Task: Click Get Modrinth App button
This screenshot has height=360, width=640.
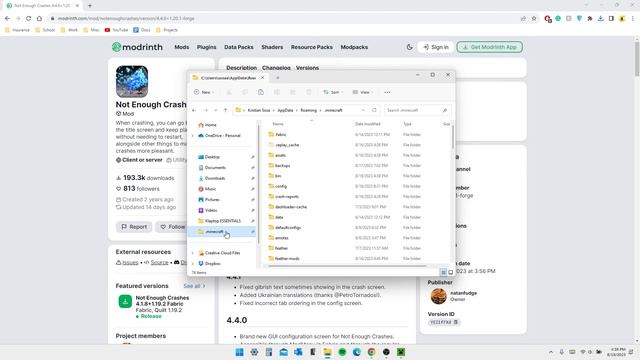Action: click(x=489, y=47)
